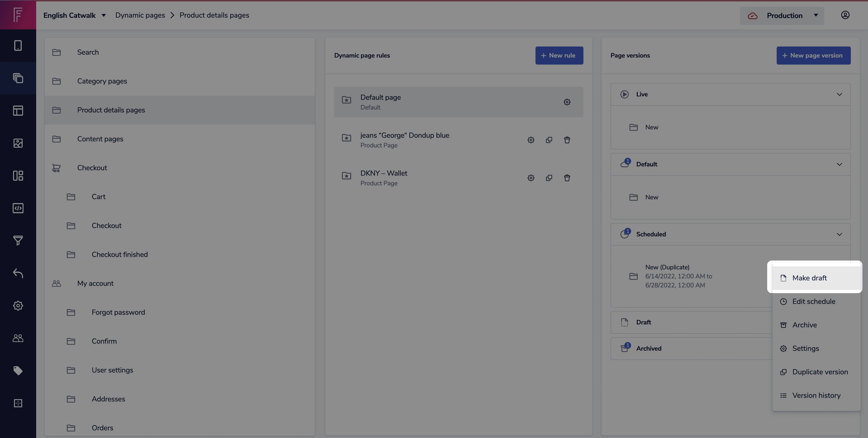Open the tag icon in left sidebar
This screenshot has width=868, height=438.
click(x=18, y=371)
